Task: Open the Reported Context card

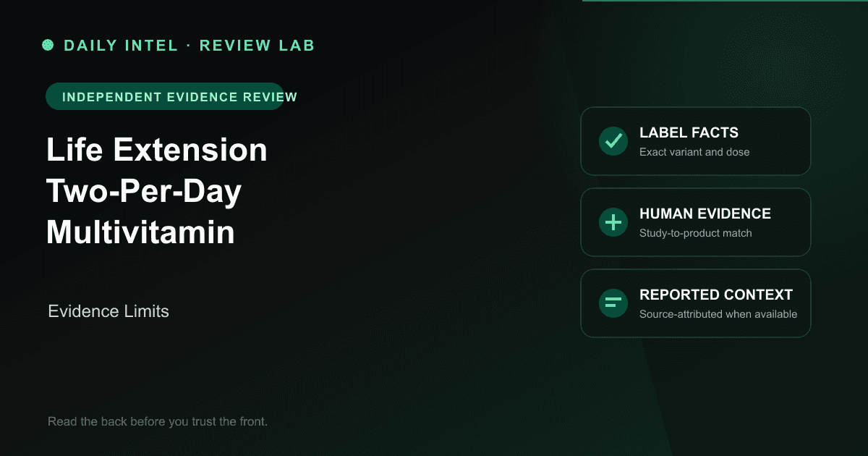Action: pos(696,303)
